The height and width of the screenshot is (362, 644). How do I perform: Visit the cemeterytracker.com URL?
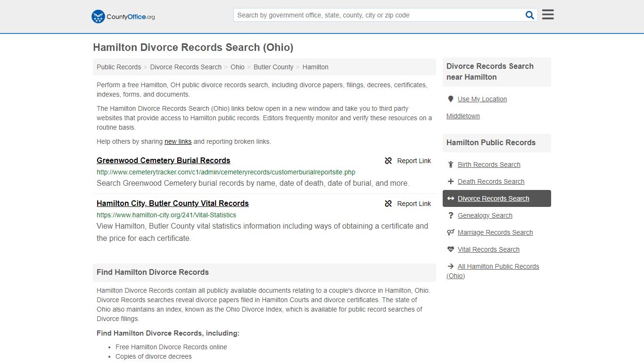[226, 172]
